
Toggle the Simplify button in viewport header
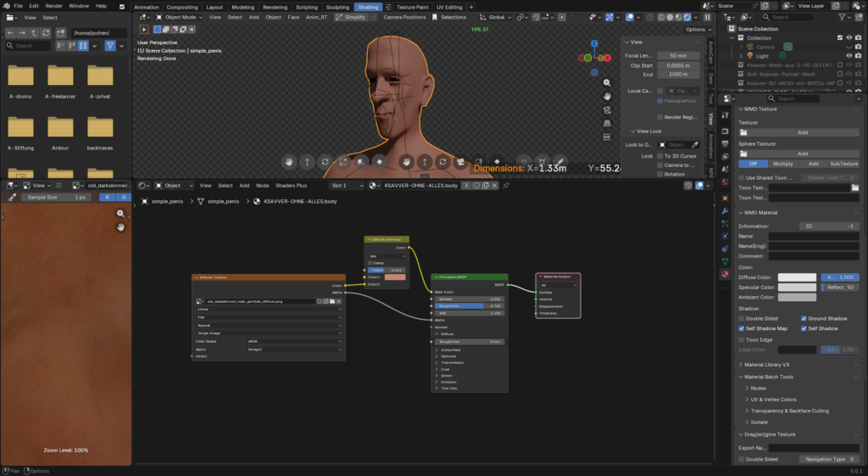(350, 17)
